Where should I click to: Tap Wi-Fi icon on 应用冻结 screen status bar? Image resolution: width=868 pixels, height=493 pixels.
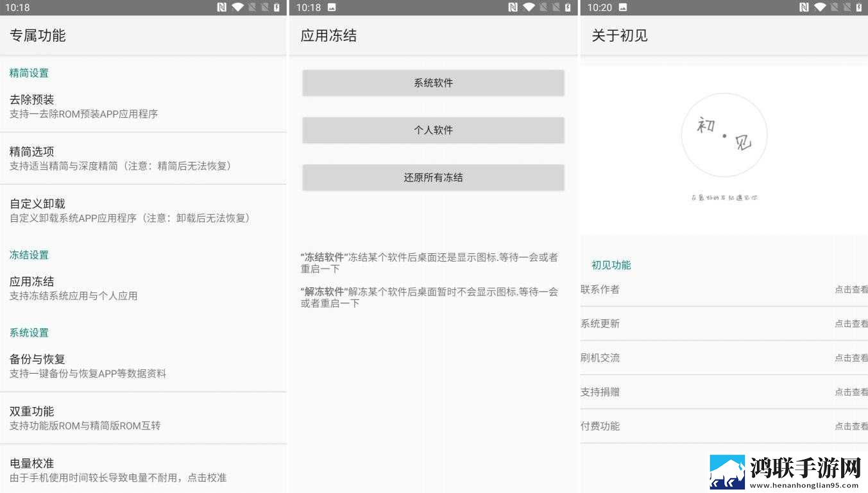pos(529,8)
